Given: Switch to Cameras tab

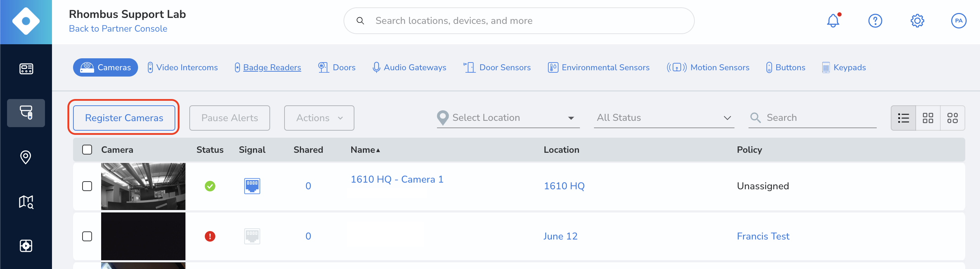Looking at the screenshot, I should click(x=105, y=67).
